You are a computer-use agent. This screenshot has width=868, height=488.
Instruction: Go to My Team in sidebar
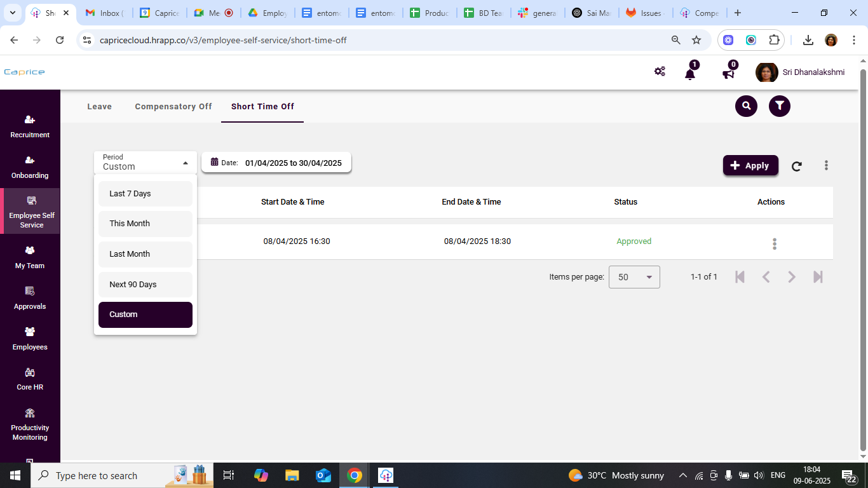(x=30, y=257)
